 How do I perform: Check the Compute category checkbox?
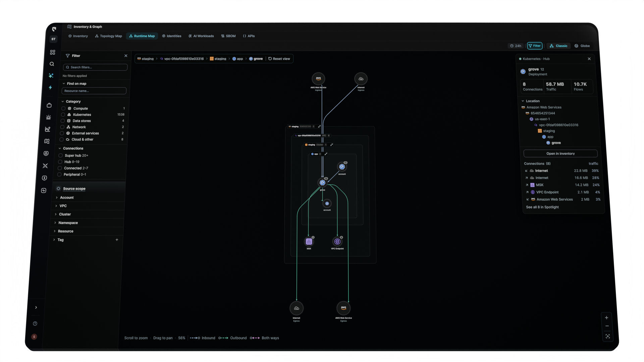coord(63,109)
